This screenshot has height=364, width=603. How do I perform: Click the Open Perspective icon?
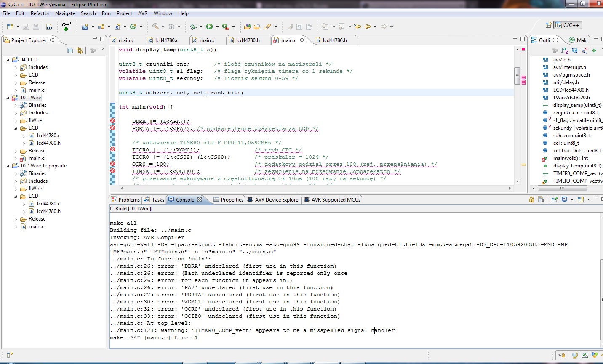pyautogui.click(x=548, y=25)
